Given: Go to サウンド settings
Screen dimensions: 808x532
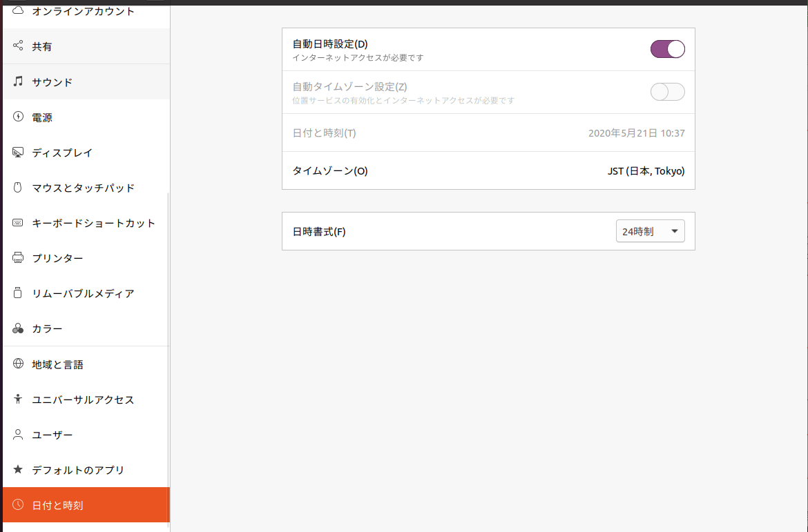Looking at the screenshot, I should [x=86, y=82].
